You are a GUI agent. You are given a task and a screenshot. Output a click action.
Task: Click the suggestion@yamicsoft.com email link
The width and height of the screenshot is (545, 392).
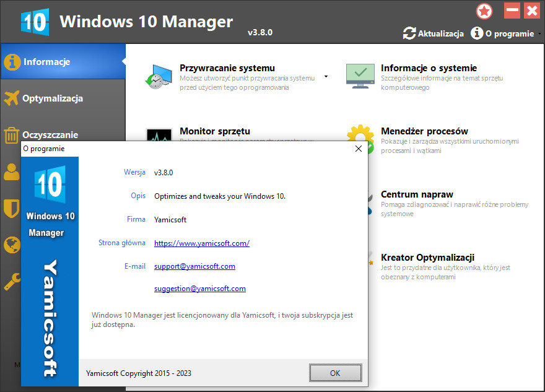(200, 289)
